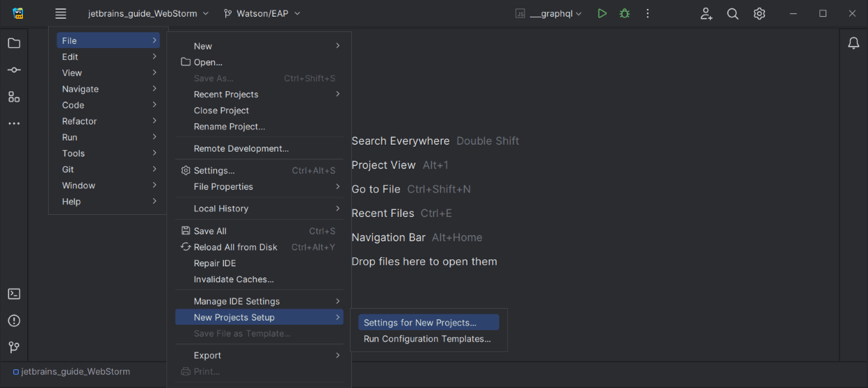This screenshot has width=868, height=388.
Task: Click the Run green play icon
Action: (602, 13)
